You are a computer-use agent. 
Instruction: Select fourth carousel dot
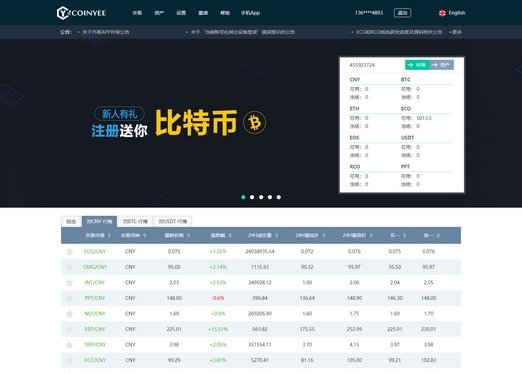270,197
